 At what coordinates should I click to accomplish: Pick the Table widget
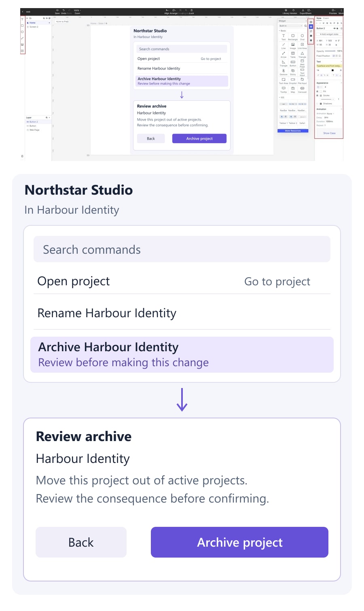click(x=293, y=54)
